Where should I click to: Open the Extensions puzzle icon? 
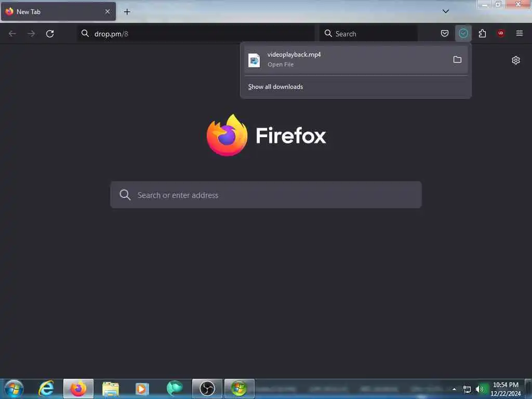(482, 33)
